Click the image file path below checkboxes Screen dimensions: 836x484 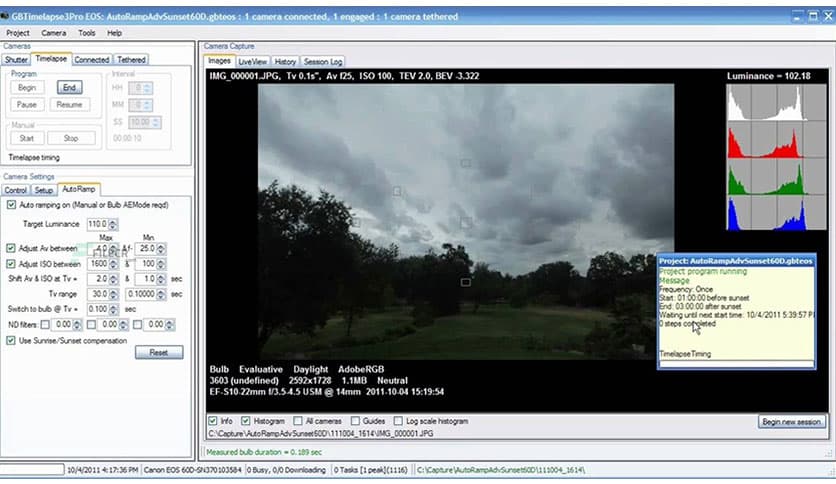click(x=320, y=433)
